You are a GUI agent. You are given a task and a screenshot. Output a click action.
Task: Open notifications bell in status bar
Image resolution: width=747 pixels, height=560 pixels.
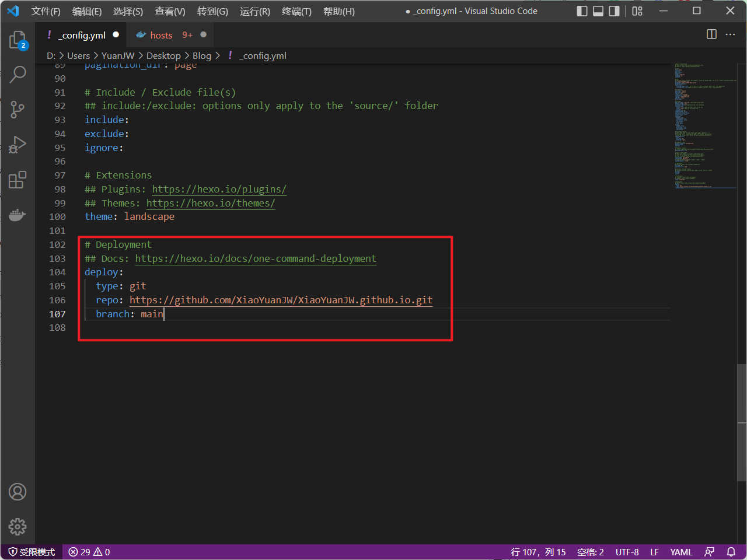(731, 552)
